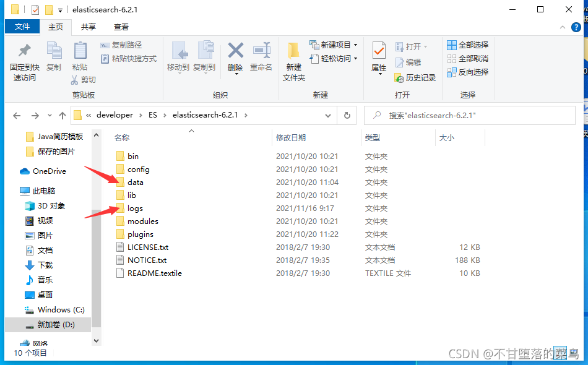Expand the Open button dropdown
Screen dimensions: 588x365
point(426,47)
